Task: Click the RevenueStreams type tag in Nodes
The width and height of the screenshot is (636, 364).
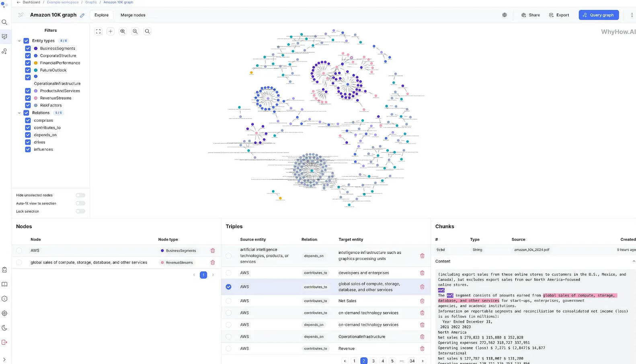Action: pyautogui.click(x=177, y=263)
